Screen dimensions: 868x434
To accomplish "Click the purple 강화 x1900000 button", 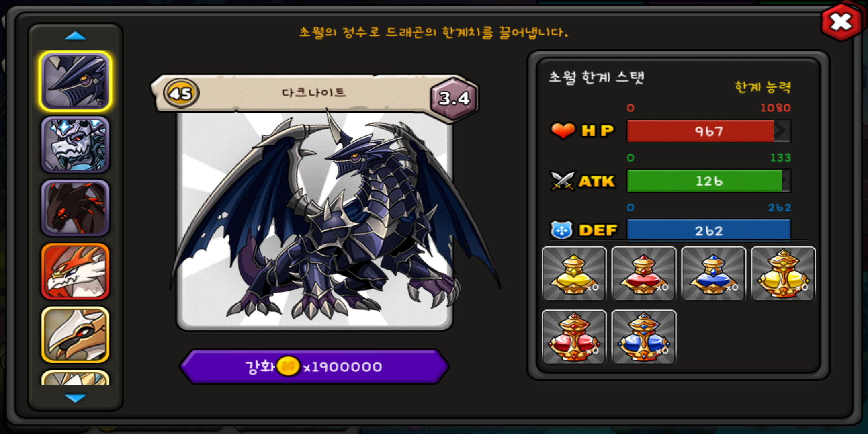I will pyautogui.click(x=315, y=366).
